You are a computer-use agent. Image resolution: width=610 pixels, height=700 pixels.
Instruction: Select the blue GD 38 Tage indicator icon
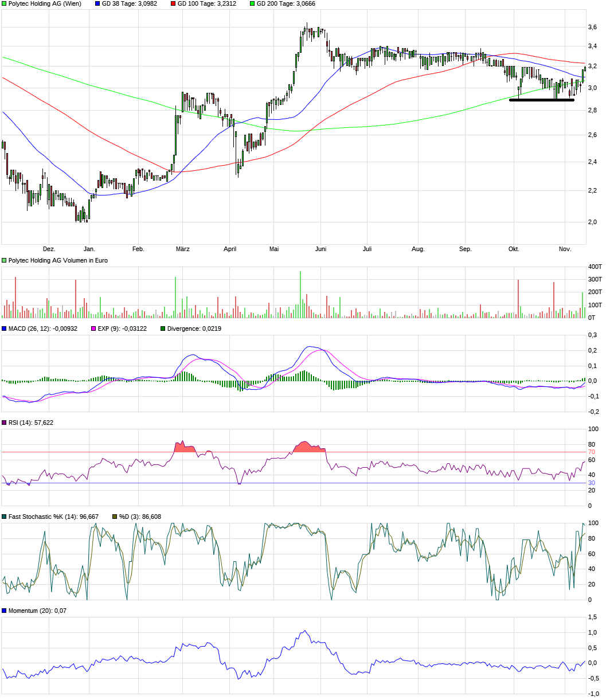click(x=97, y=4)
